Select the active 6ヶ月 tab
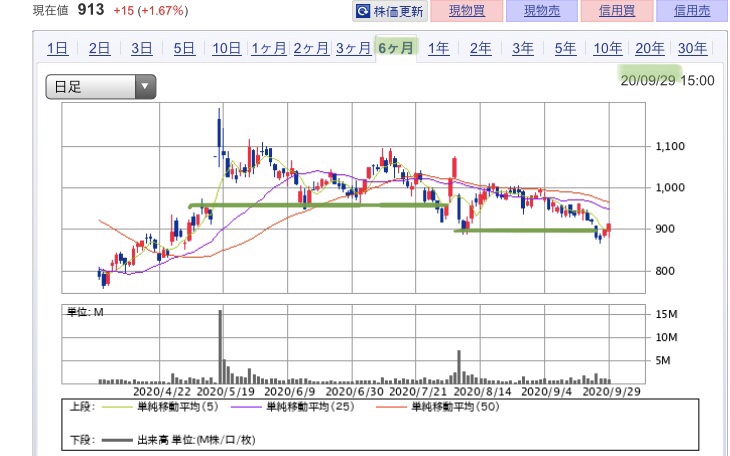The image size is (730, 456). point(396,48)
